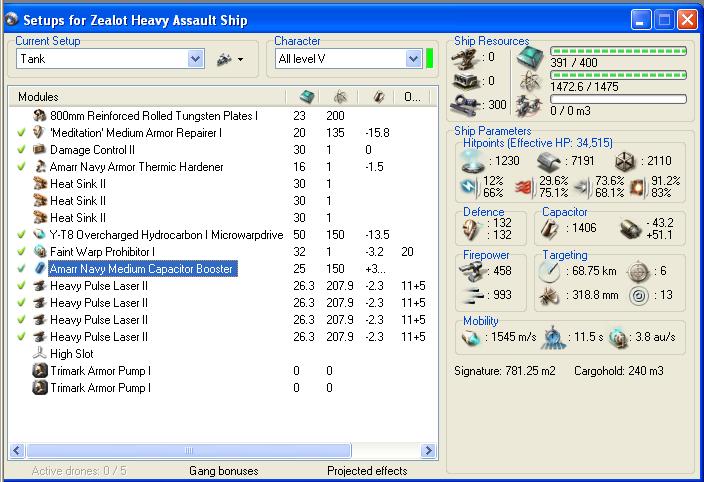This screenshot has width=704, height=482.
Task: Click the truncated O... column header
Action: point(412,96)
